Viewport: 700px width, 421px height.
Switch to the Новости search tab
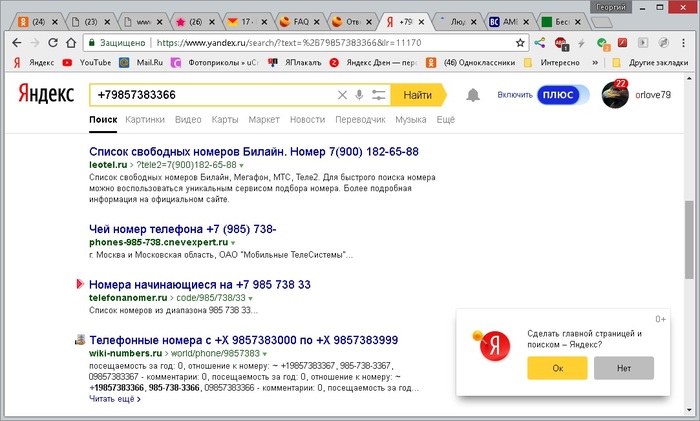click(x=307, y=120)
